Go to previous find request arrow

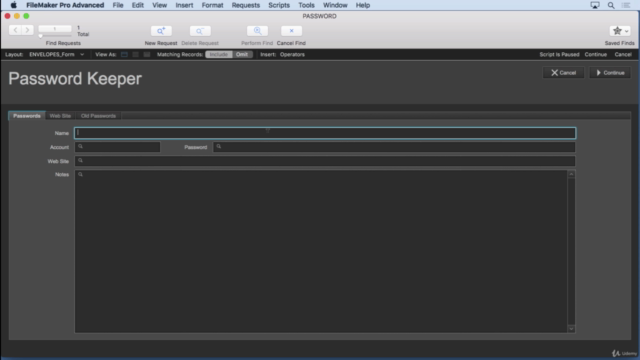(x=16, y=30)
